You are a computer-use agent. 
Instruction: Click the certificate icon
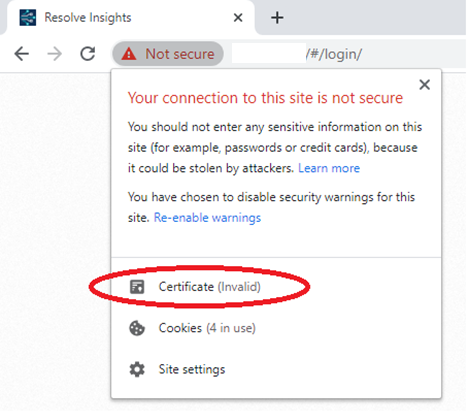(137, 287)
